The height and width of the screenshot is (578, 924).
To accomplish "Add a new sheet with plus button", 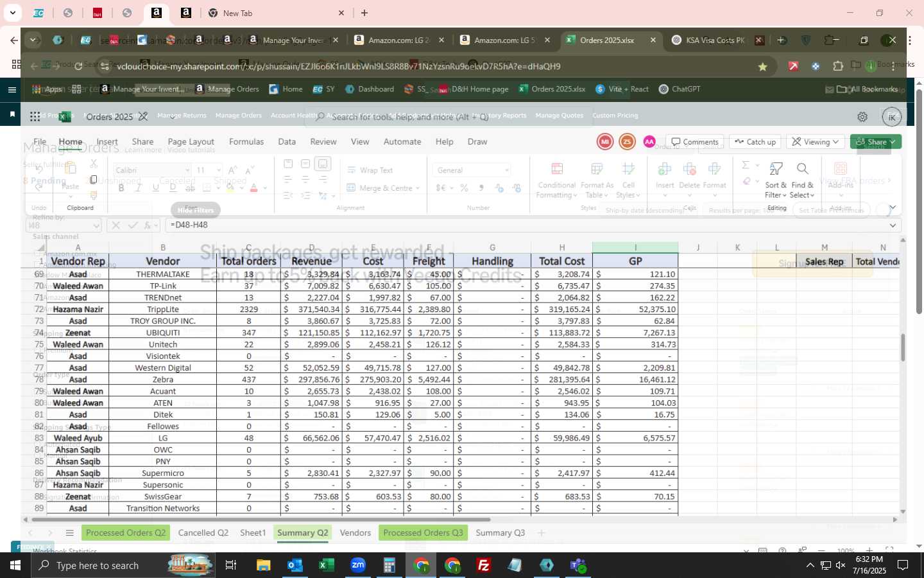I will 541,533.
